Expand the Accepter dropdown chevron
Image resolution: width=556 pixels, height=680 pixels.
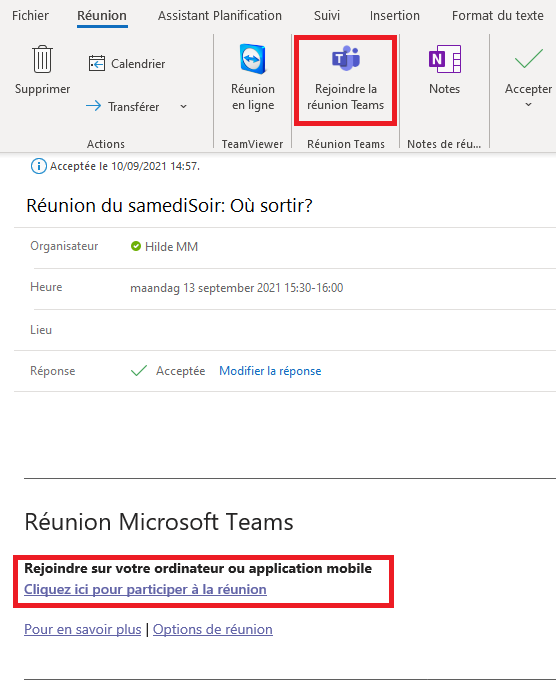click(528, 105)
